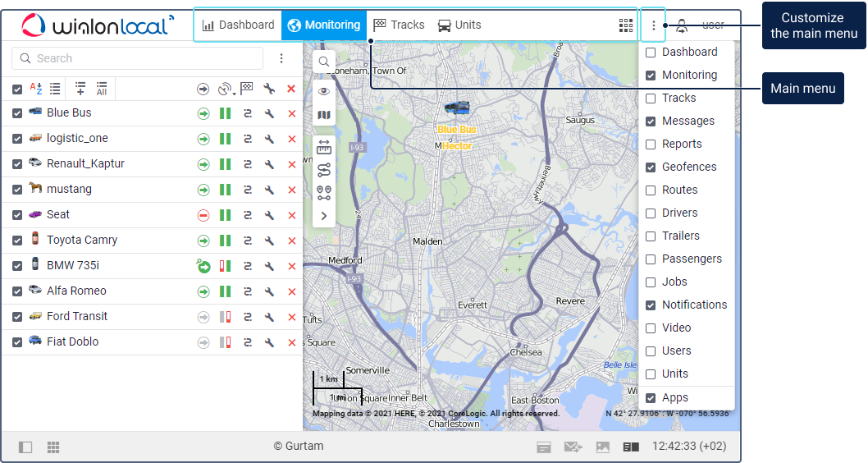Select the distance measuring ruler tool
Screen dimensions: 868x463
tap(324, 147)
